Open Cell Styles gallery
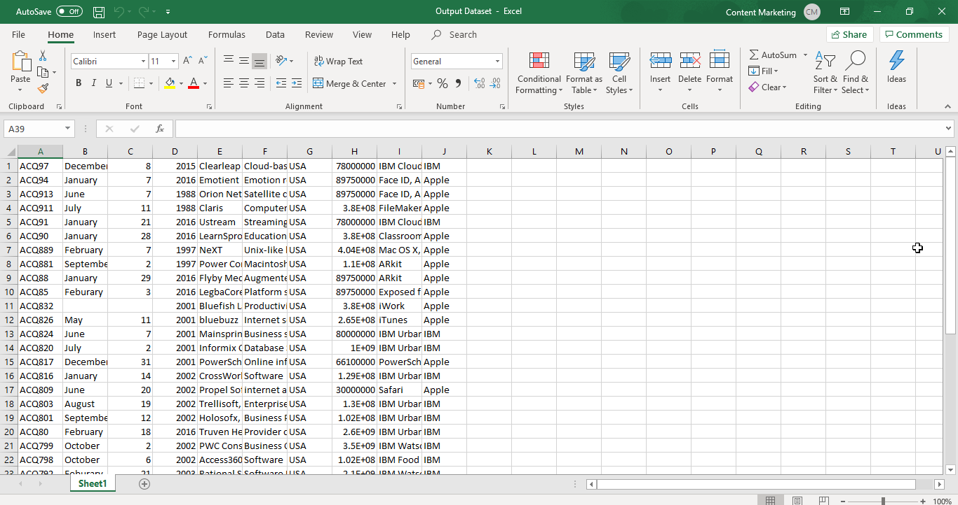This screenshot has width=958, height=505. 619,73
